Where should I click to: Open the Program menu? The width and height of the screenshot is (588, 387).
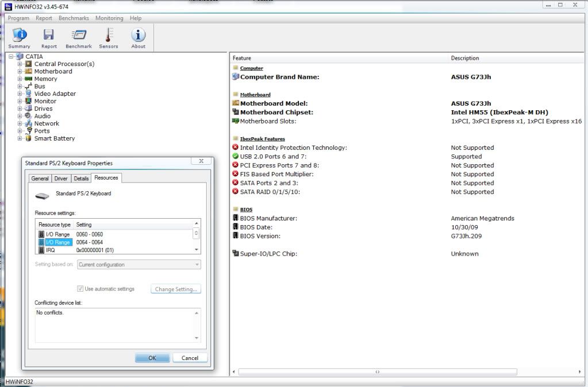click(18, 18)
